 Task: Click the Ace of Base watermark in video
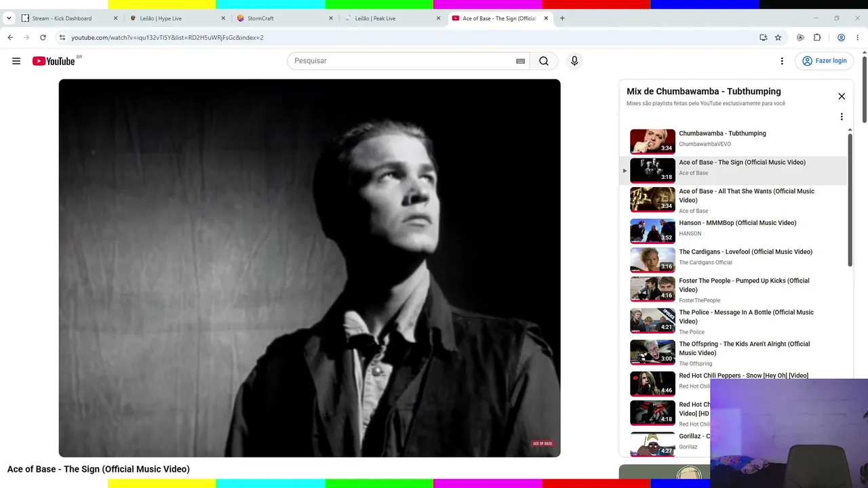(542, 443)
